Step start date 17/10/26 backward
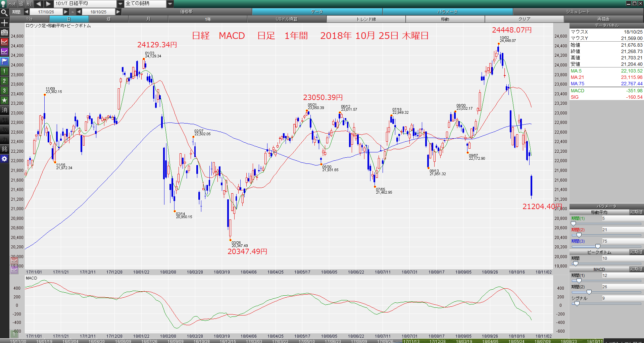The height and width of the screenshot is (343, 644). pyautogui.click(x=27, y=12)
